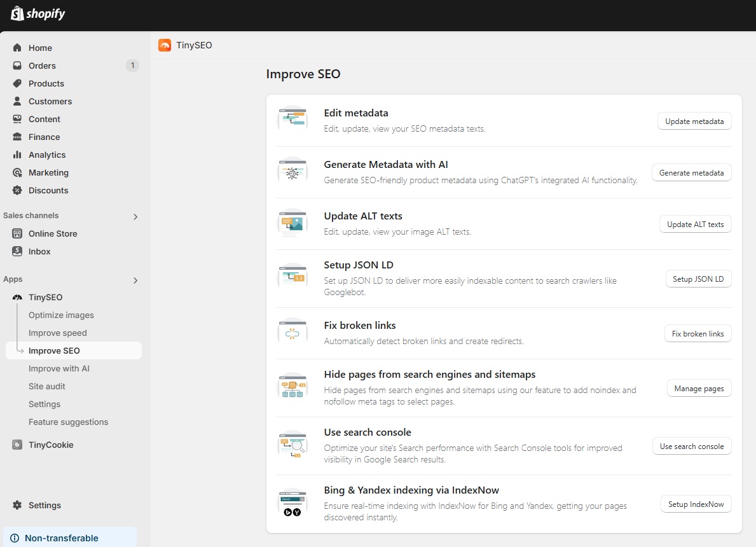Click the Analytics bar-chart icon
The height and width of the screenshot is (547, 756).
point(17,155)
